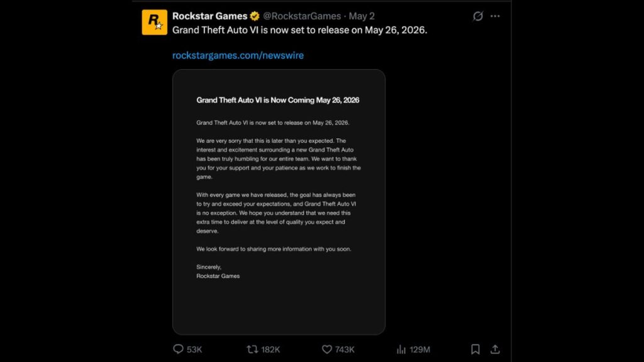Click the Rockstar Games display name
Screen dimensions: 644x362
(x=210, y=16)
